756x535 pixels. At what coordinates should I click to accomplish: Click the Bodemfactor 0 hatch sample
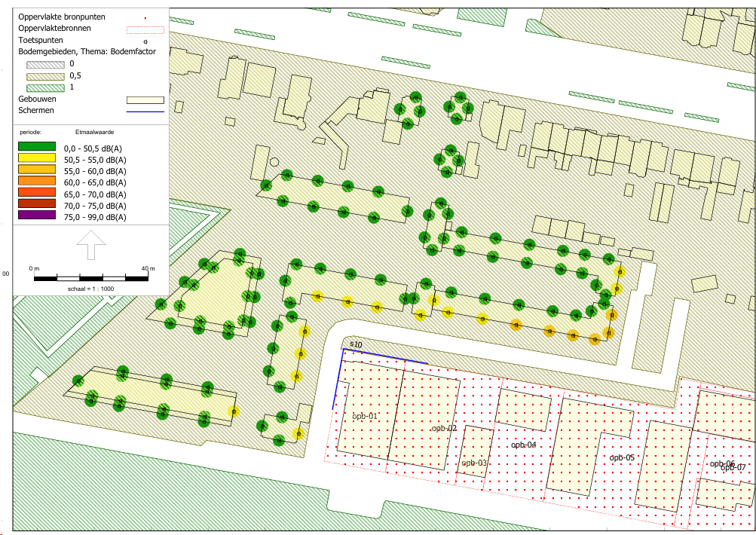pos(45,65)
